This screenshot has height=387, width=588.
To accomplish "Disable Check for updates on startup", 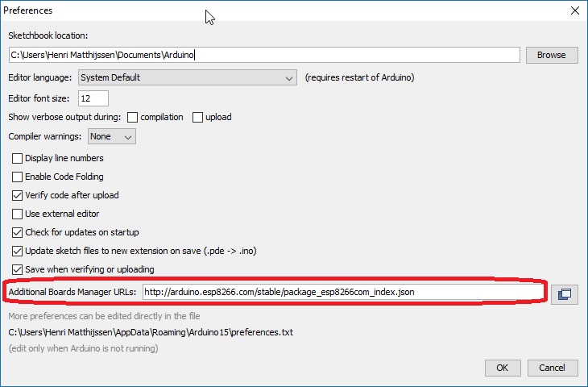I will (x=17, y=233).
